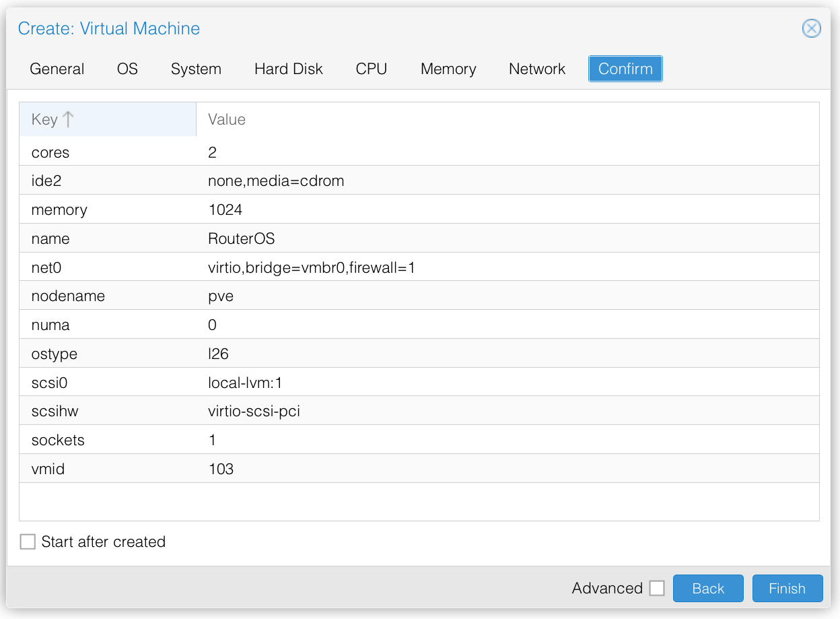Click the cores value 2
Viewport: 840px width, 619px height.
(213, 152)
